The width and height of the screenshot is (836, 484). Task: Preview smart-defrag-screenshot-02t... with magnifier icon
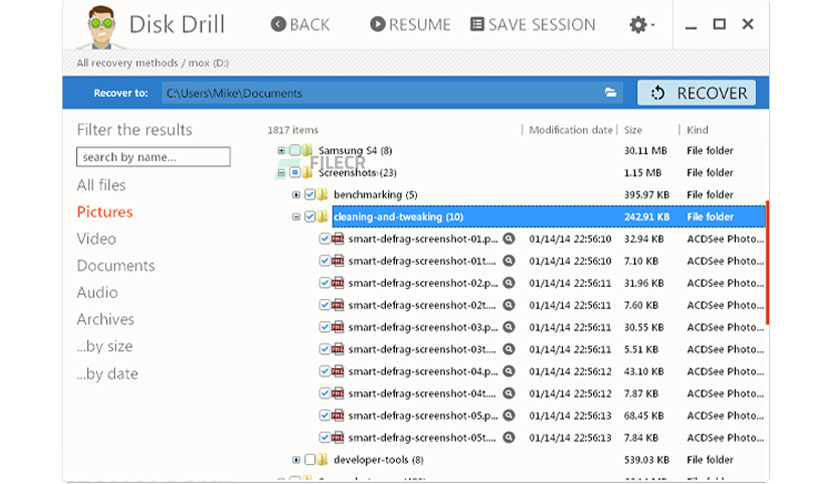509,305
